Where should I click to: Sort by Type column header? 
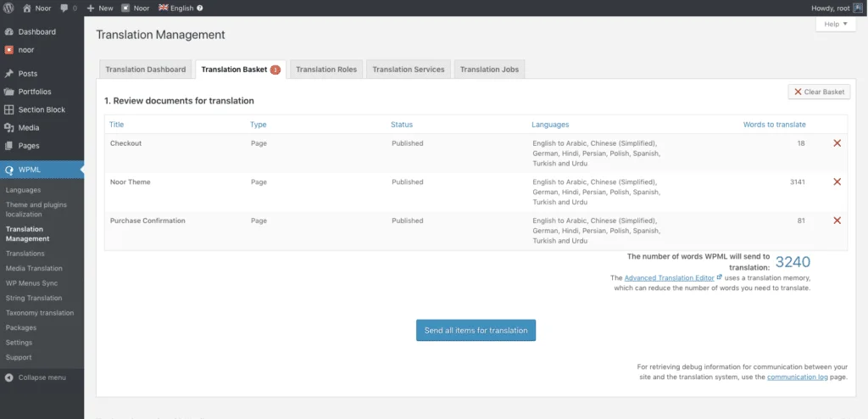259,125
